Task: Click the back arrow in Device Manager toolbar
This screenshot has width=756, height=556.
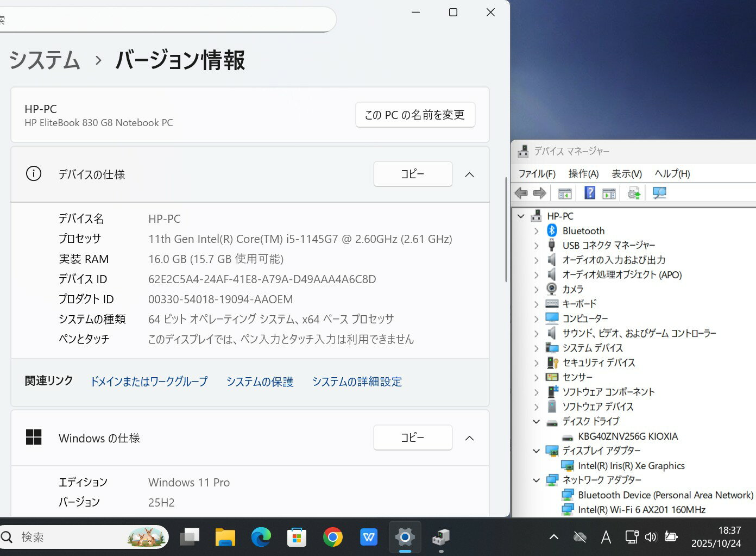Action: (521, 193)
